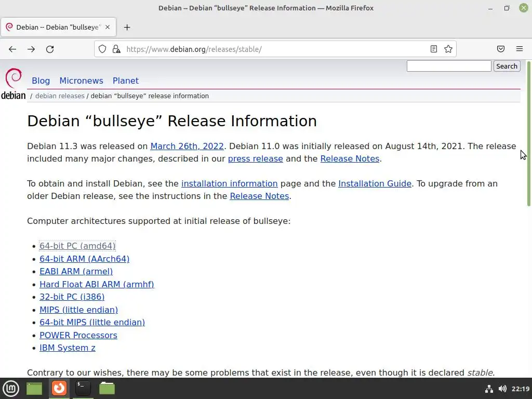Open the installation information link
532x399 pixels.
[229, 183]
